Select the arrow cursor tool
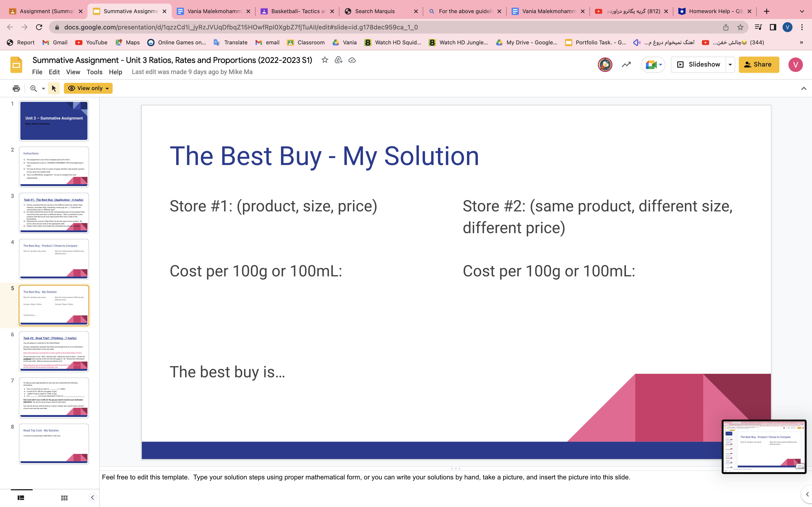The width and height of the screenshot is (812, 507). tap(54, 88)
